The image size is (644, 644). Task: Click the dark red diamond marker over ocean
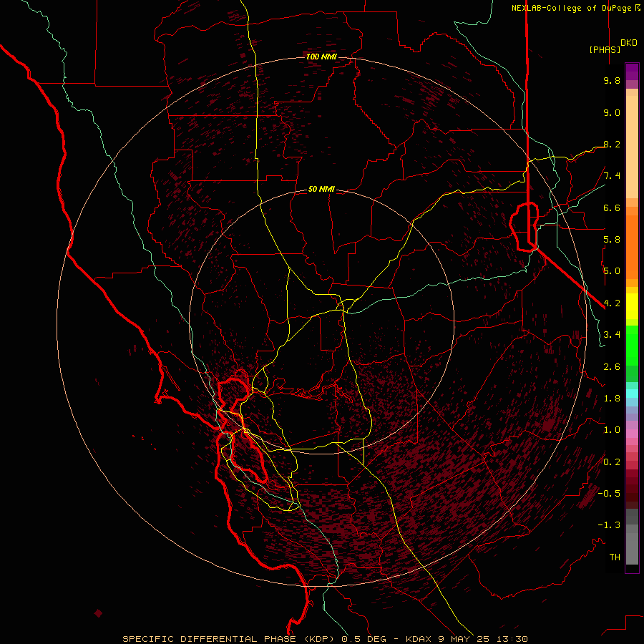(x=98, y=614)
